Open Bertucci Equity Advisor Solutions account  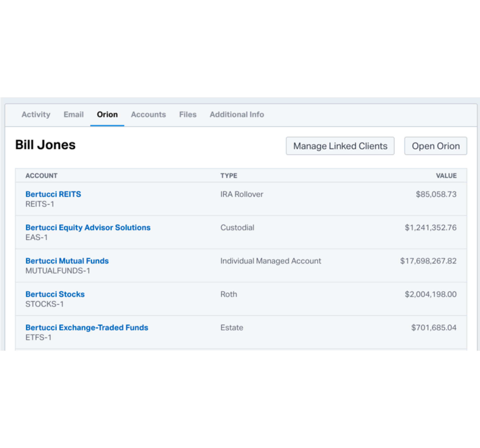pos(88,227)
